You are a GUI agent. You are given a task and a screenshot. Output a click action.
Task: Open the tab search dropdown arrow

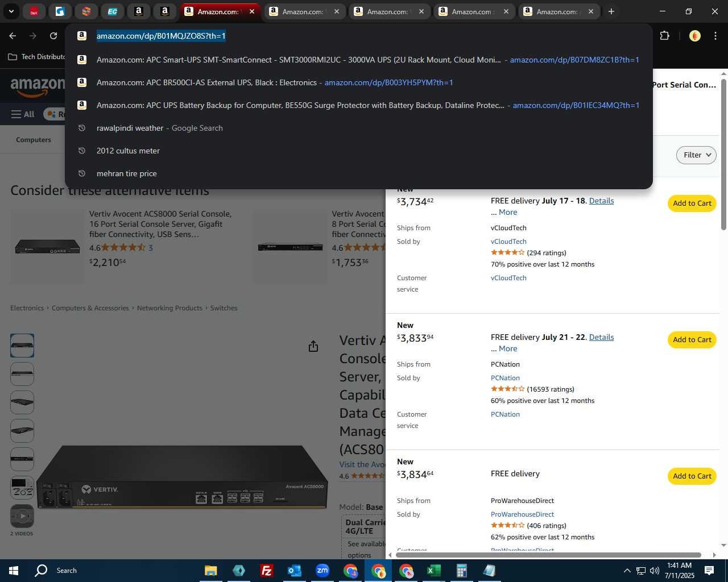[11, 11]
